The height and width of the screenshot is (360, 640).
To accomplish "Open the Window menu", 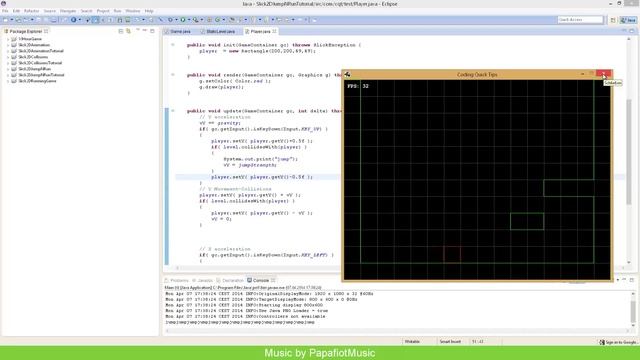I will coord(133,11).
